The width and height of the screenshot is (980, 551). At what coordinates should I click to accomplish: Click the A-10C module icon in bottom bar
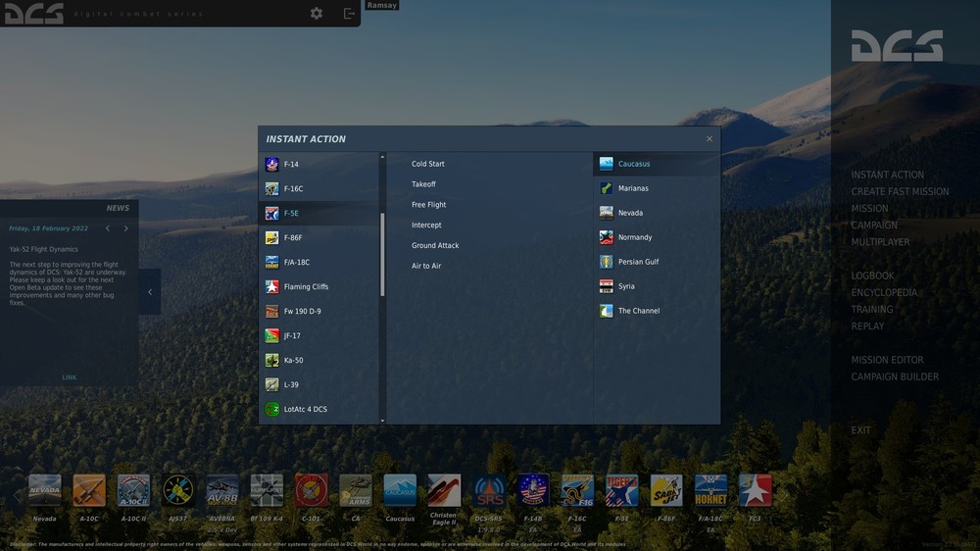[x=89, y=490]
